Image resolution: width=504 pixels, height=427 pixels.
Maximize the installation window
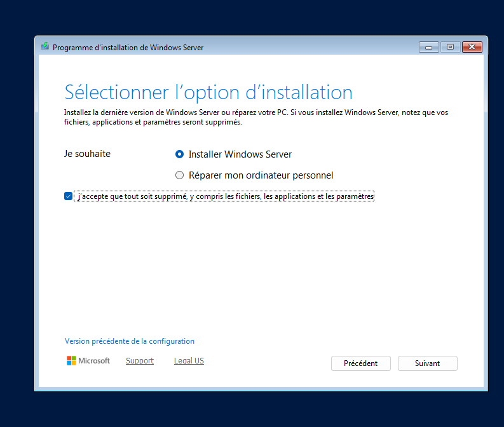point(450,47)
